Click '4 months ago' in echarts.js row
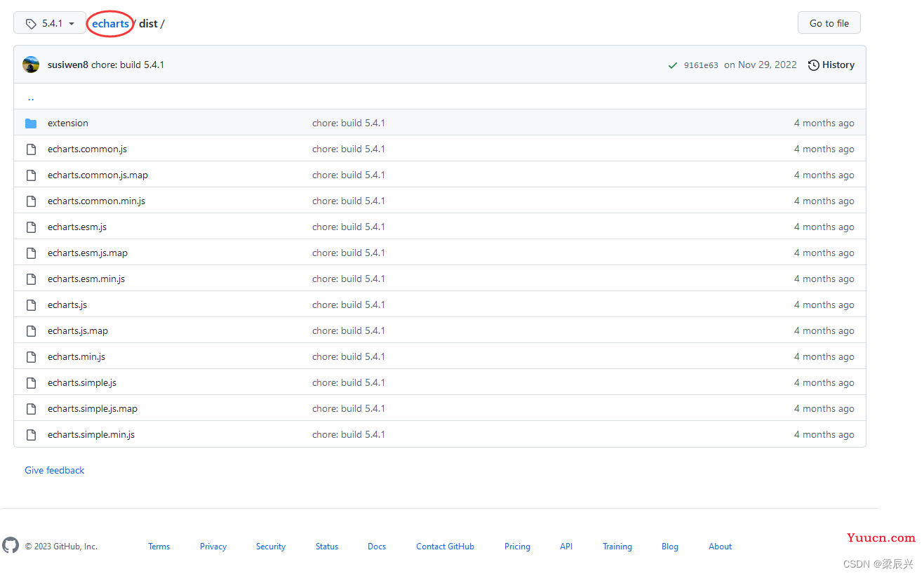The width and height of the screenshot is (924, 576). (824, 305)
